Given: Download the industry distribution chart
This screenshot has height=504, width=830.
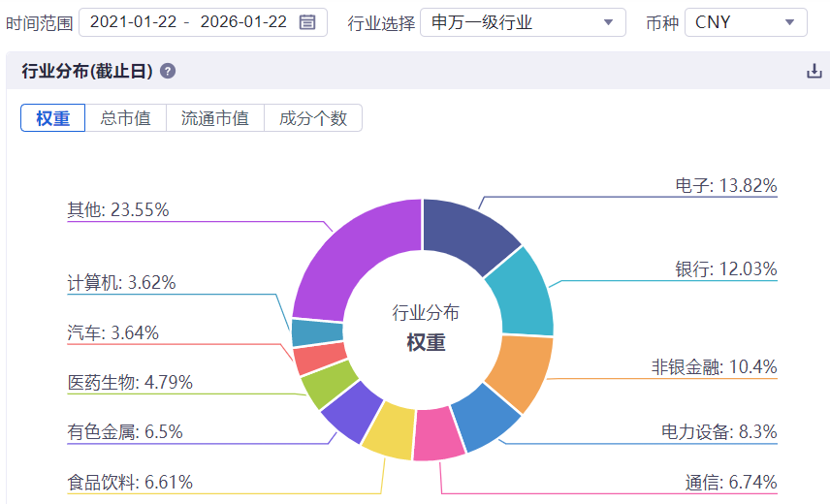Looking at the screenshot, I should coord(814,71).
